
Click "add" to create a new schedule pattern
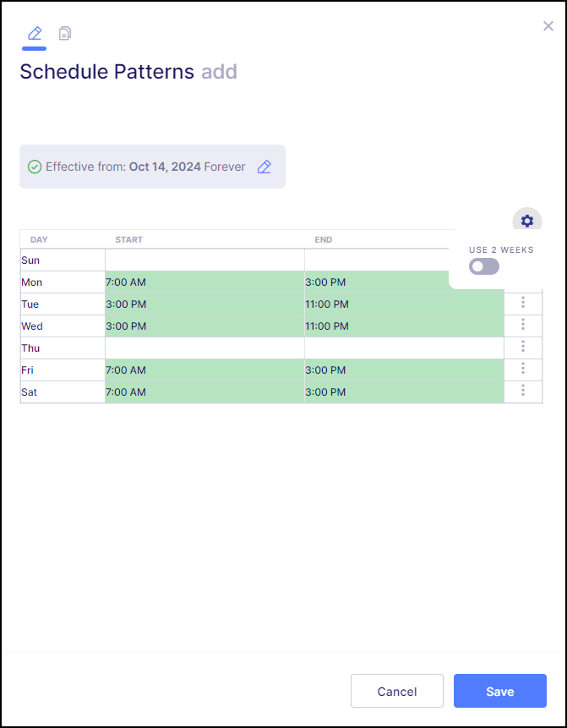[219, 72]
